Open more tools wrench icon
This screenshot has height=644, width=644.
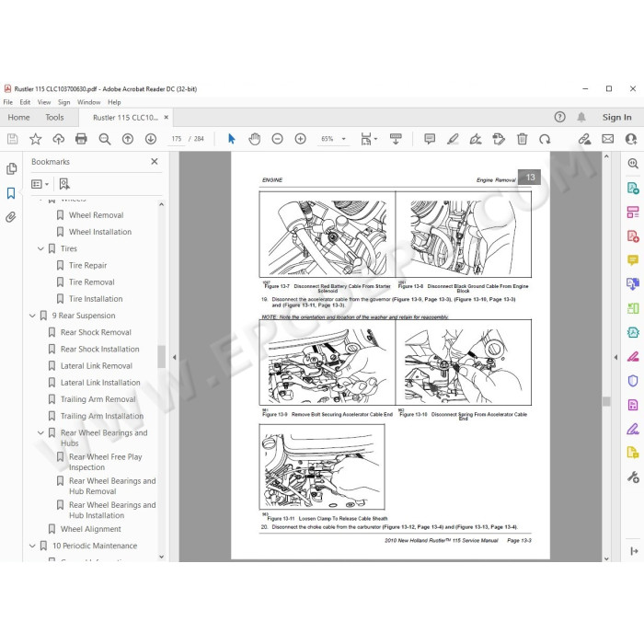tap(633, 477)
